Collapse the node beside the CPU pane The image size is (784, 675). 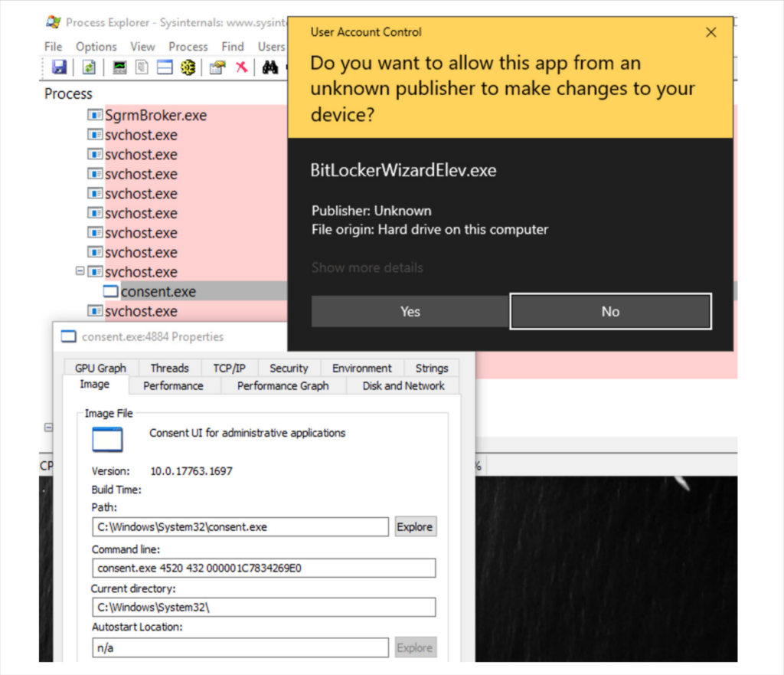pos(48,428)
